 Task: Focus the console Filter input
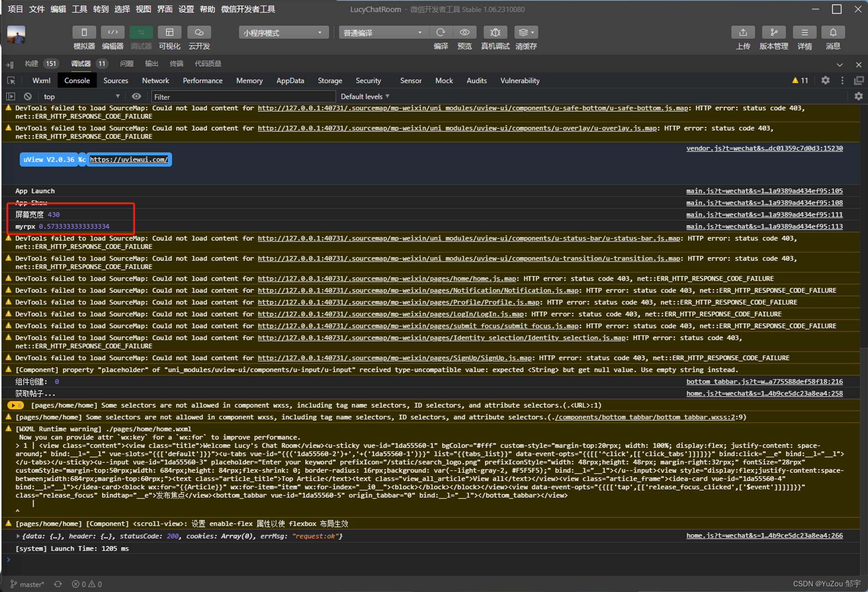[x=243, y=97]
